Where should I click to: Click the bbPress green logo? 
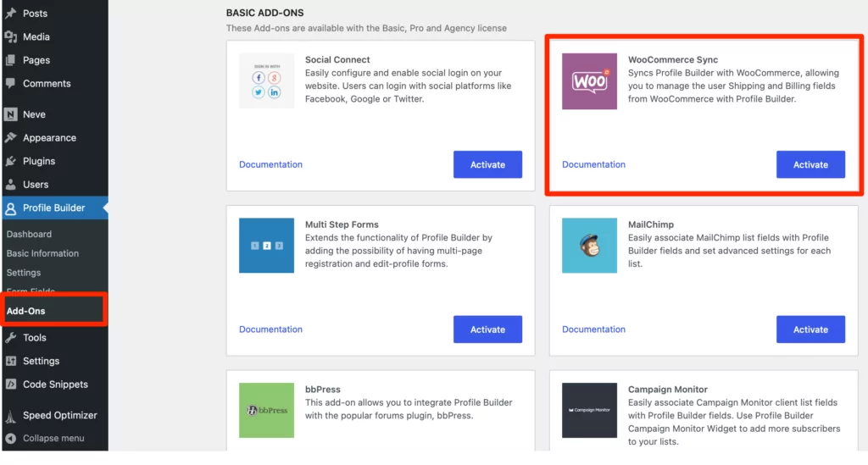(x=266, y=410)
